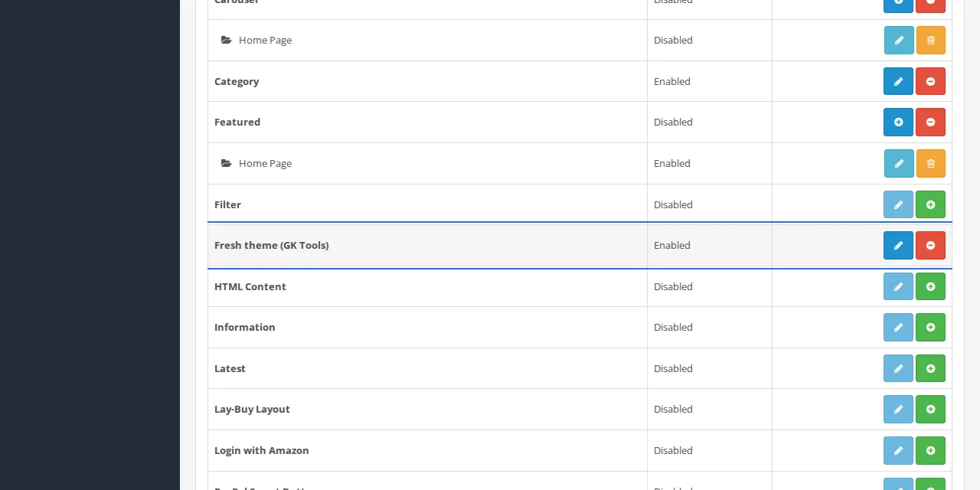Select the HTML Content module name
Viewport: 980px width, 490px height.
click(x=250, y=286)
